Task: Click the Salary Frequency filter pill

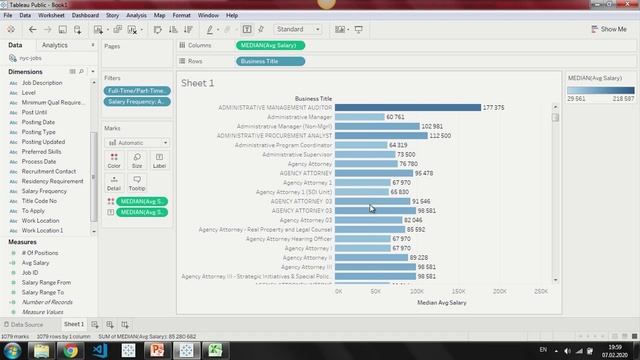Action: 137,102
